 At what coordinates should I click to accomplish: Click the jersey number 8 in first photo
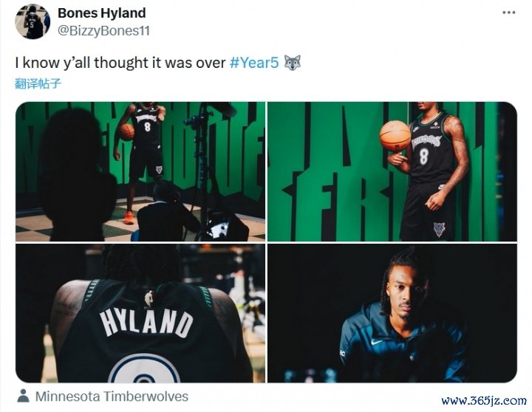click(147, 127)
